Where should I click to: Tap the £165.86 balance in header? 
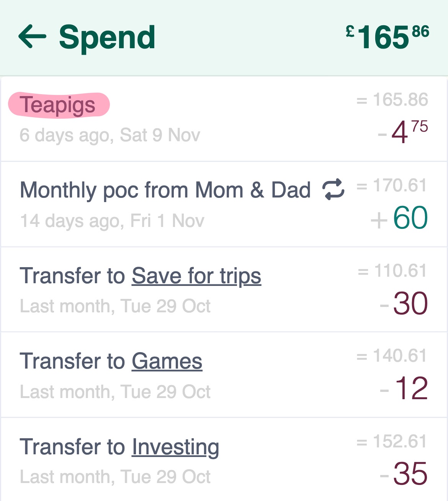point(387,37)
